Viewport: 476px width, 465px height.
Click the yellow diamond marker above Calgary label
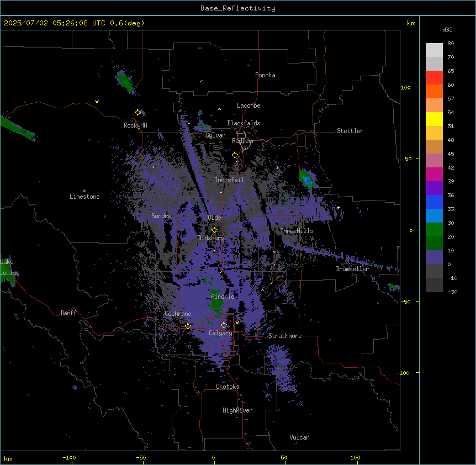coord(224,325)
